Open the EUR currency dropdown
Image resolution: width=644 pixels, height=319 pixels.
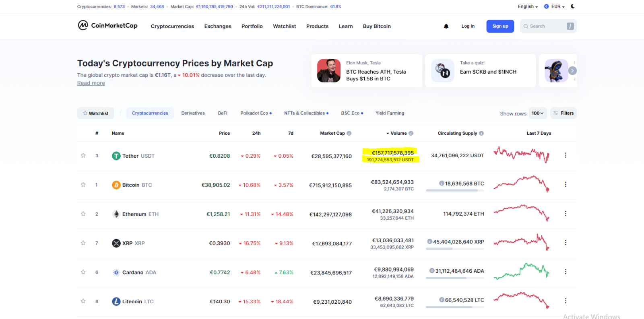pos(555,6)
